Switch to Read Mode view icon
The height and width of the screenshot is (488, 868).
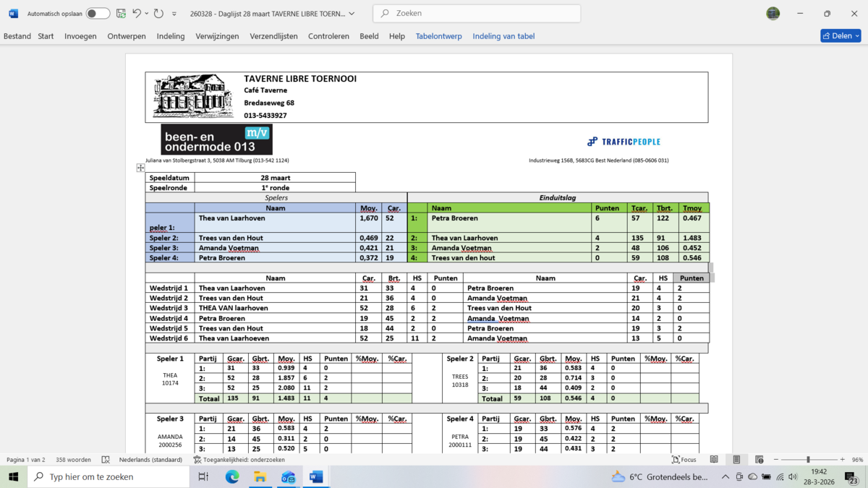point(714,460)
